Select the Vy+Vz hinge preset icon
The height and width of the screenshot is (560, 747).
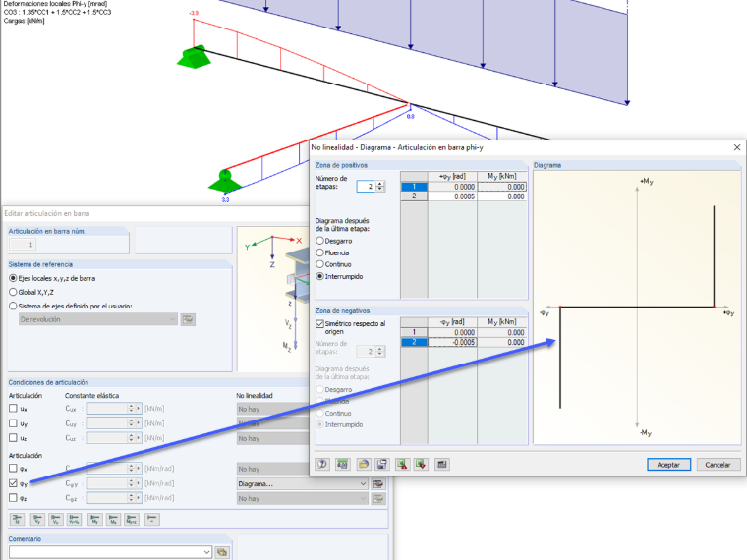74,519
